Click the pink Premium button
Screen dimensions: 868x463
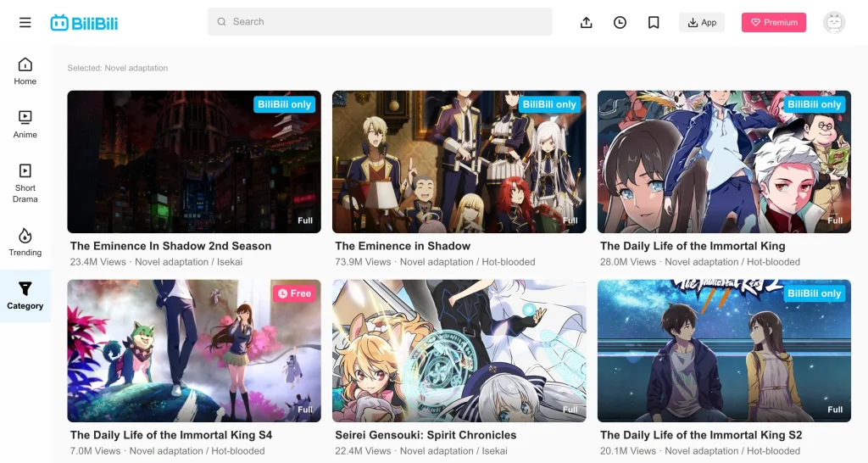(x=774, y=22)
